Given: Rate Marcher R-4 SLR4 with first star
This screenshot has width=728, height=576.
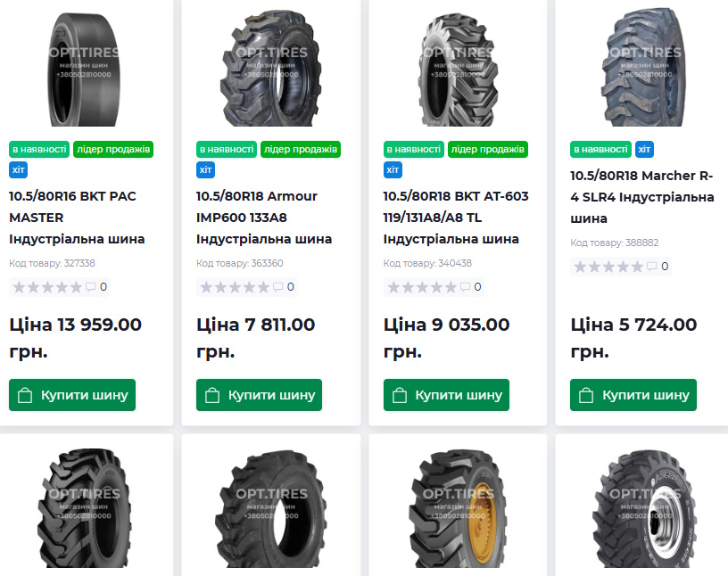Looking at the screenshot, I should [581, 267].
